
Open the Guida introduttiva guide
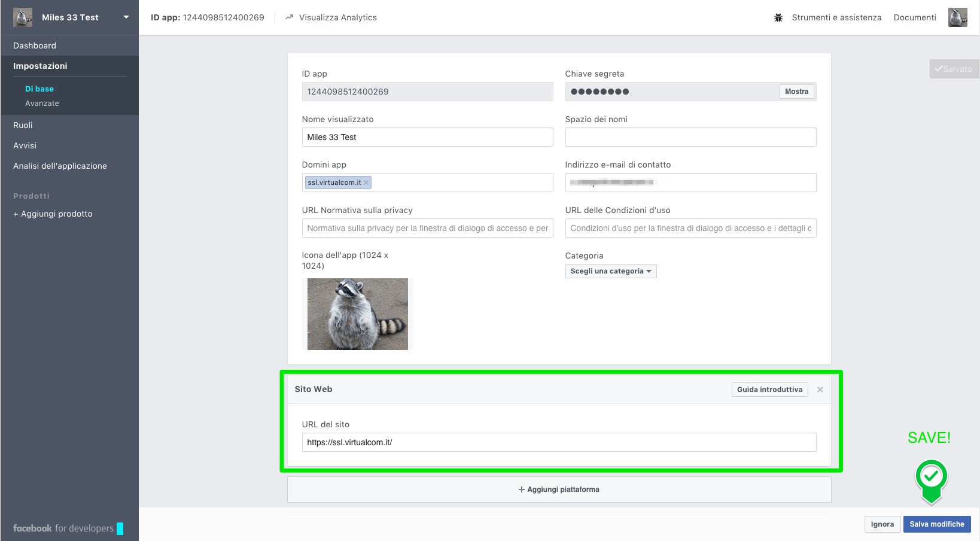tap(769, 390)
